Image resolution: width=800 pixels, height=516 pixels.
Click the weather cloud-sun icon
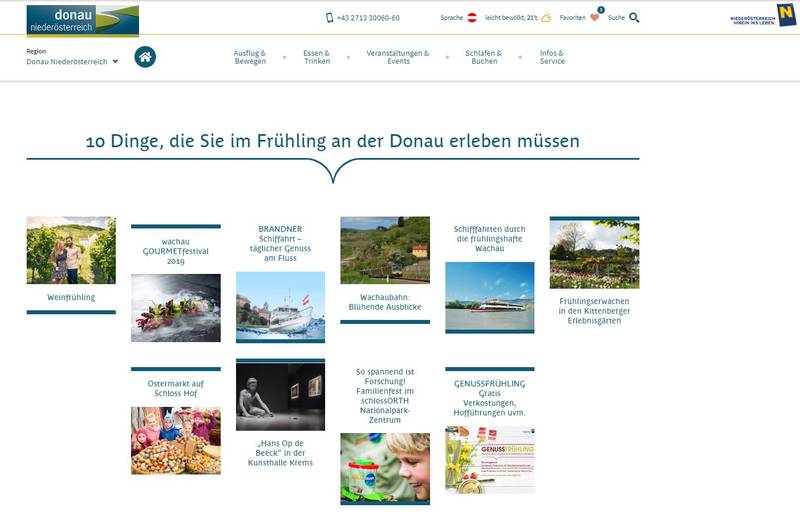click(x=546, y=18)
